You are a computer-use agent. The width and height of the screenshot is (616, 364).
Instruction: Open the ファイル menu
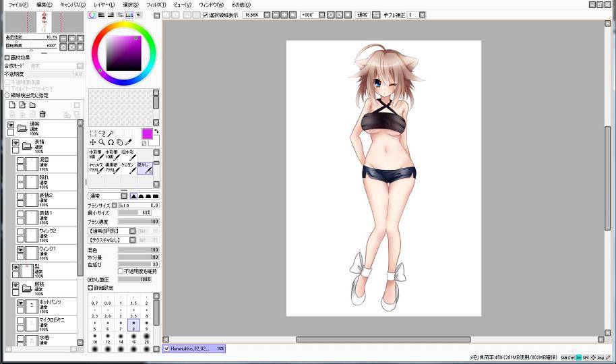tap(18, 5)
